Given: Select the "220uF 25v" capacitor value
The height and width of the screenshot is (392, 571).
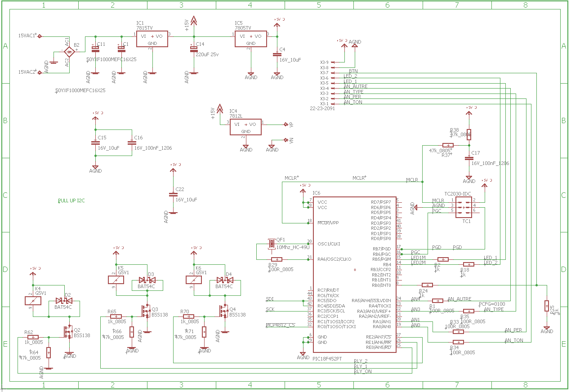Looking at the screenshot, I should pyautogui.click(x=207, y=54).
